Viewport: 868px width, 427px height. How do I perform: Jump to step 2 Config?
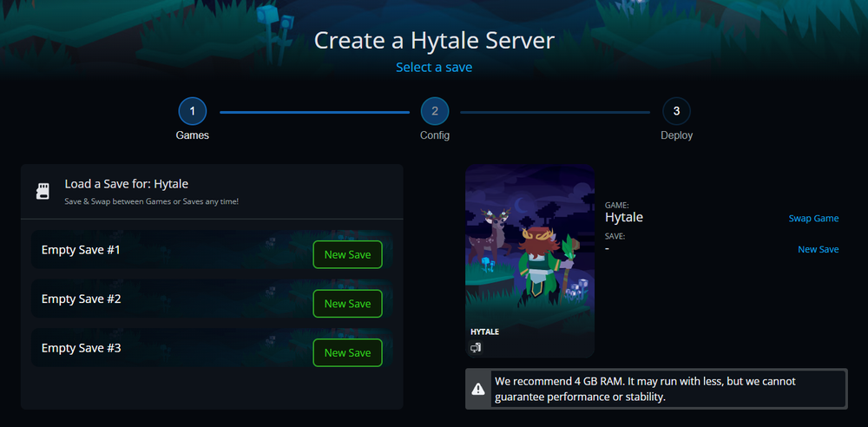pos(435,111)
